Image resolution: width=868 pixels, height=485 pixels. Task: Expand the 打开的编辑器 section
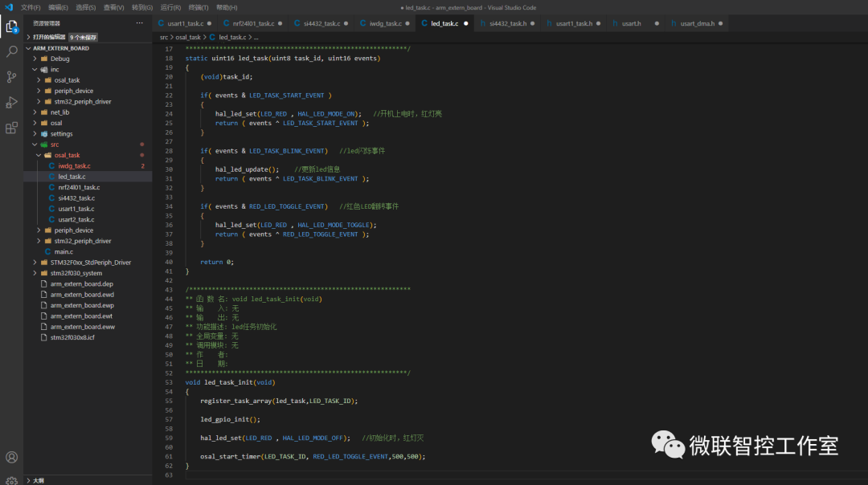[x=48, y=37]
